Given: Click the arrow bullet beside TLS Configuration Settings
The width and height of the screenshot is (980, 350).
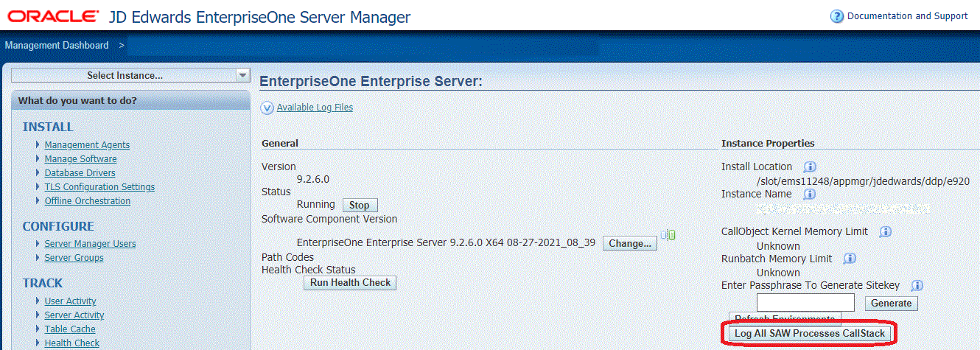Looking at the screenshot, I should 38,186.
